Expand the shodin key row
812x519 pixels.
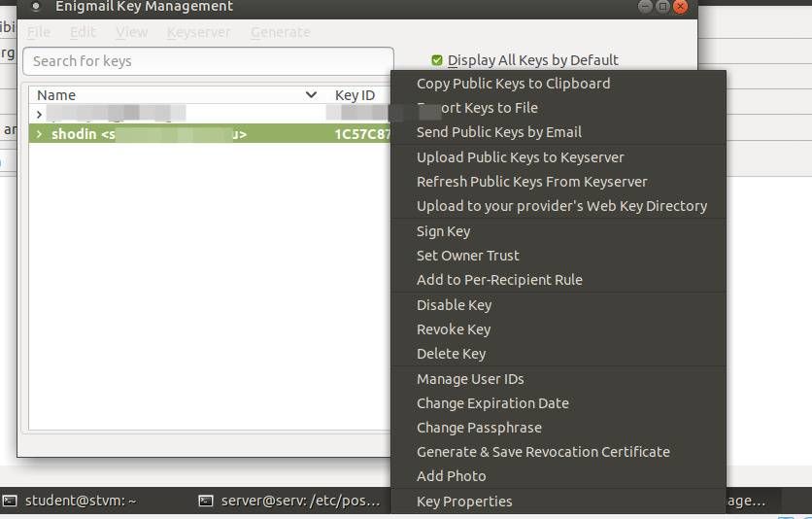coord(39,134)
